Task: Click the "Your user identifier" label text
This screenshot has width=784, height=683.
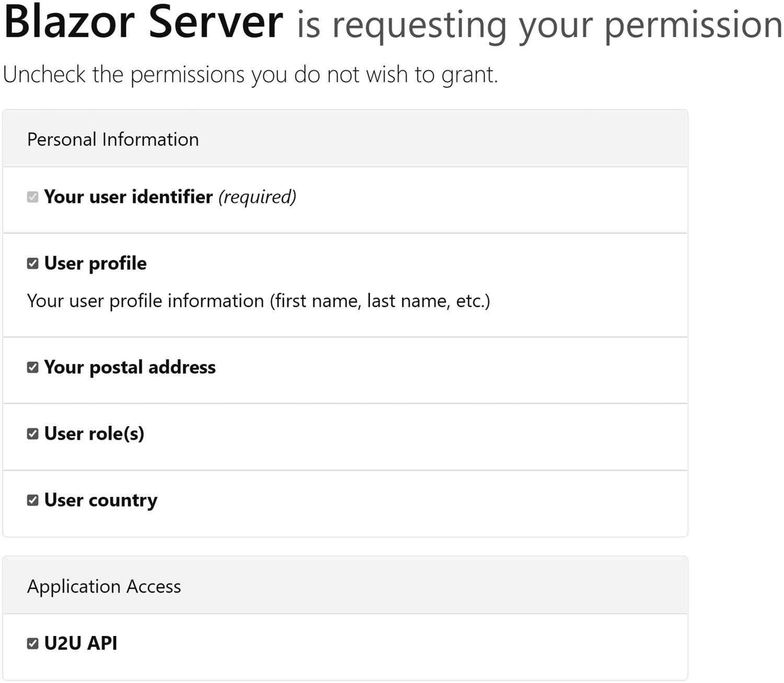Action: [128, 197]
